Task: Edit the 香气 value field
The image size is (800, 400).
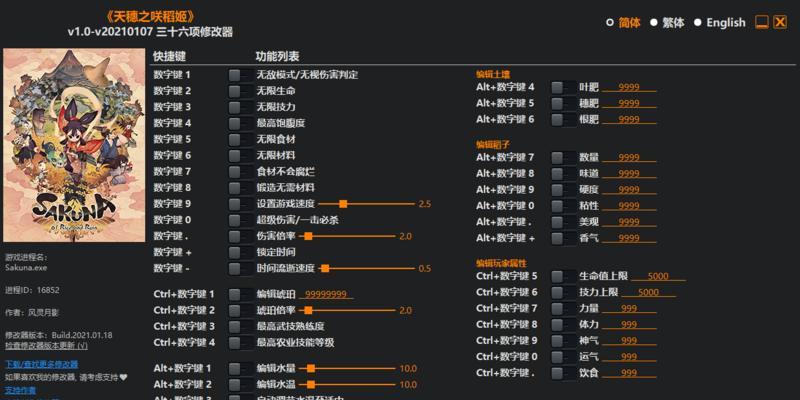Action: point(629,238)
